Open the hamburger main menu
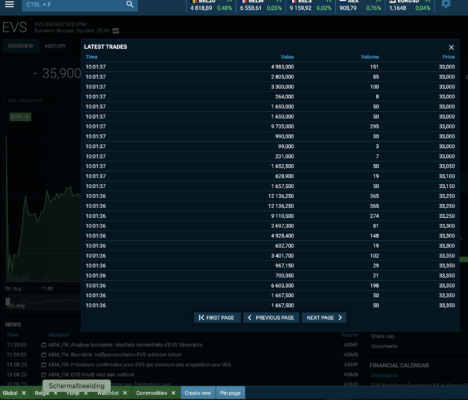 point(9,5)
